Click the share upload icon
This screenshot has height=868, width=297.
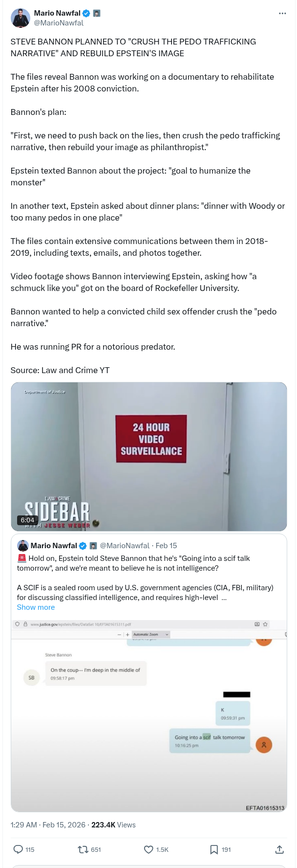[x=279, y=849]
